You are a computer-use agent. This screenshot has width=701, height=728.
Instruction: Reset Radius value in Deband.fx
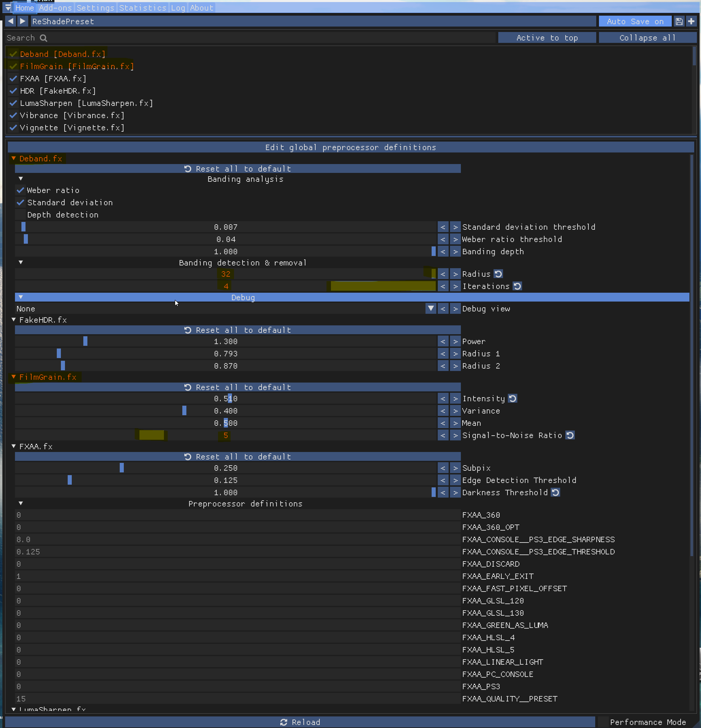tap(498, 274)
